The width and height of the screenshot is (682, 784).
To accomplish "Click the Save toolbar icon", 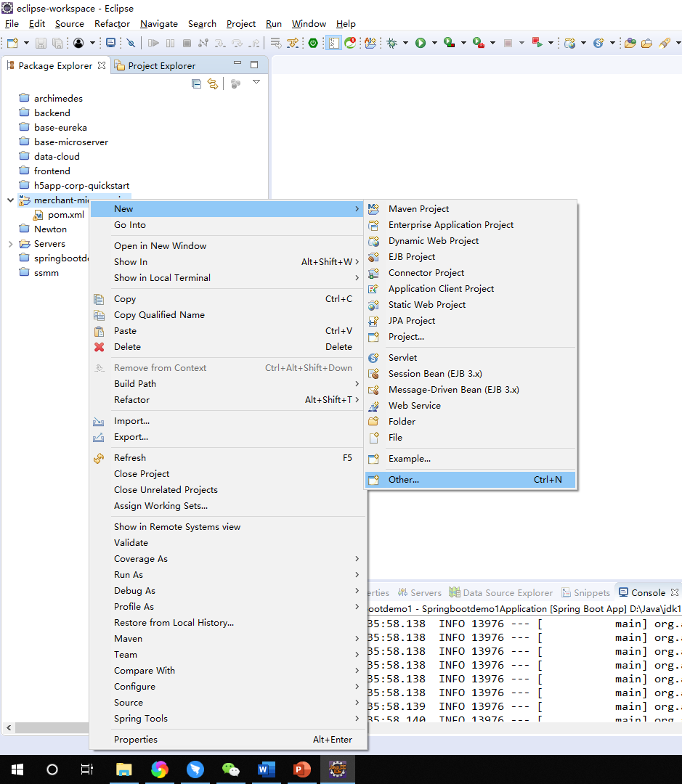I will tap(41, 43).
